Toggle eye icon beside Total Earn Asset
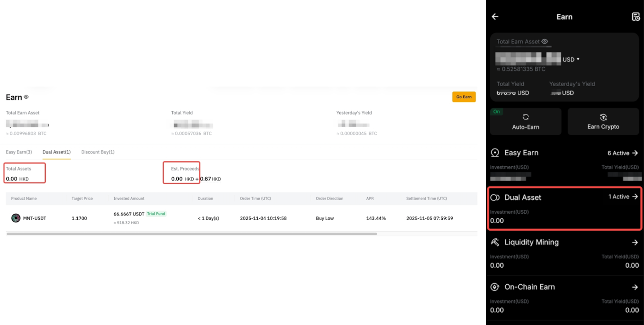 coord(545,41)
